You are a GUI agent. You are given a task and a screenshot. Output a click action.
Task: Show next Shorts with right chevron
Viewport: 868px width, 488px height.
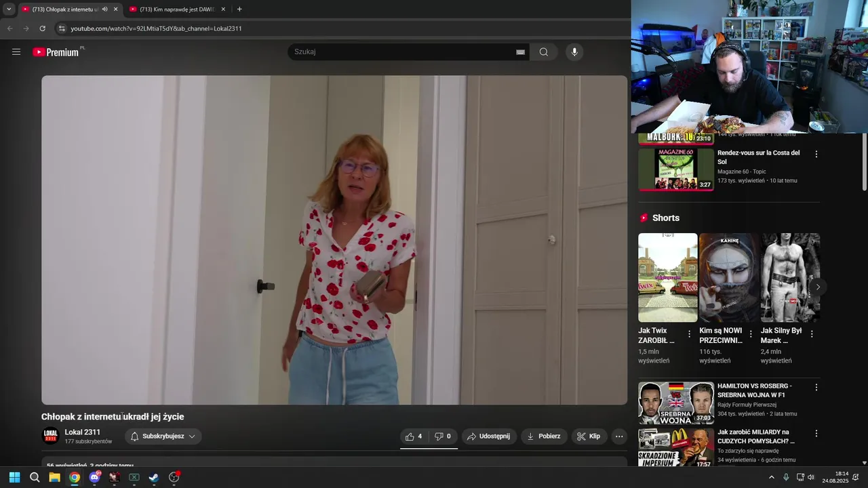(x=818, y=287)
